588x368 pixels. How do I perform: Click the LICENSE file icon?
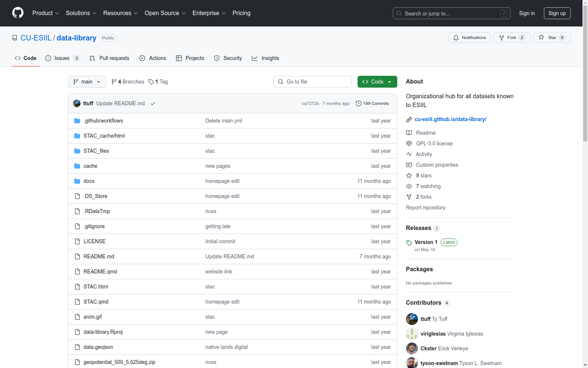point(77,241)
